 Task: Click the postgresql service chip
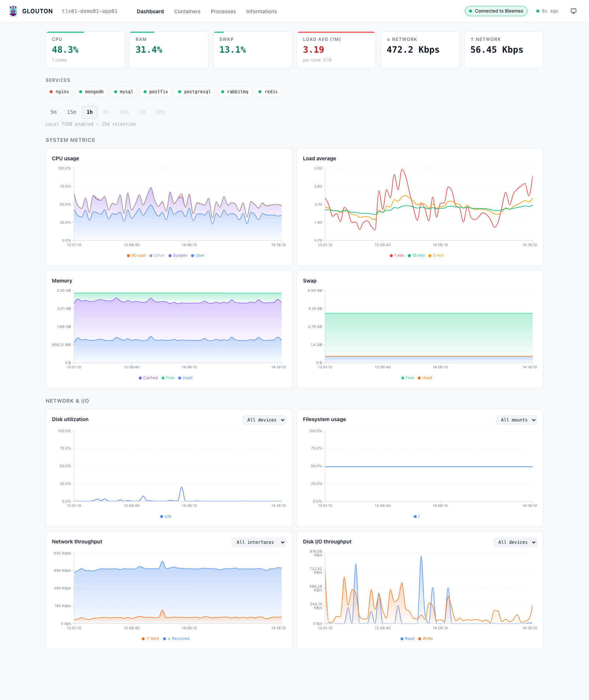tap(194, 92)
